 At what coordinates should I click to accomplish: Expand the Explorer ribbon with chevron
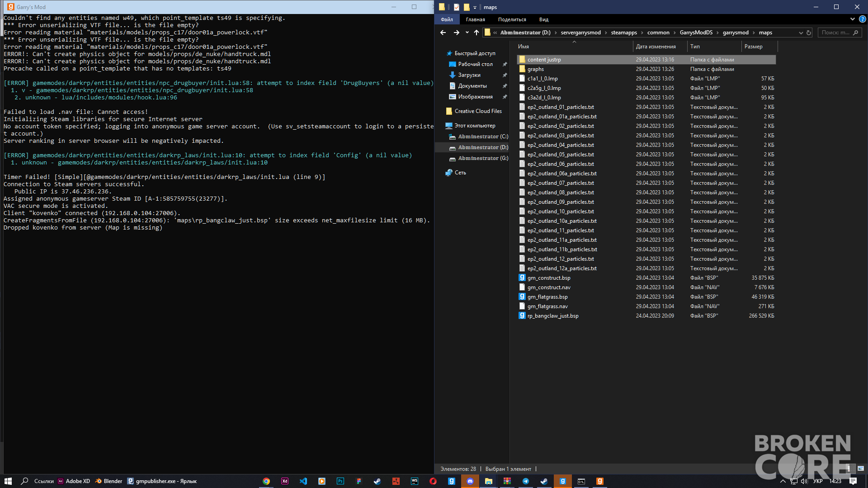[x=853, y=19]
